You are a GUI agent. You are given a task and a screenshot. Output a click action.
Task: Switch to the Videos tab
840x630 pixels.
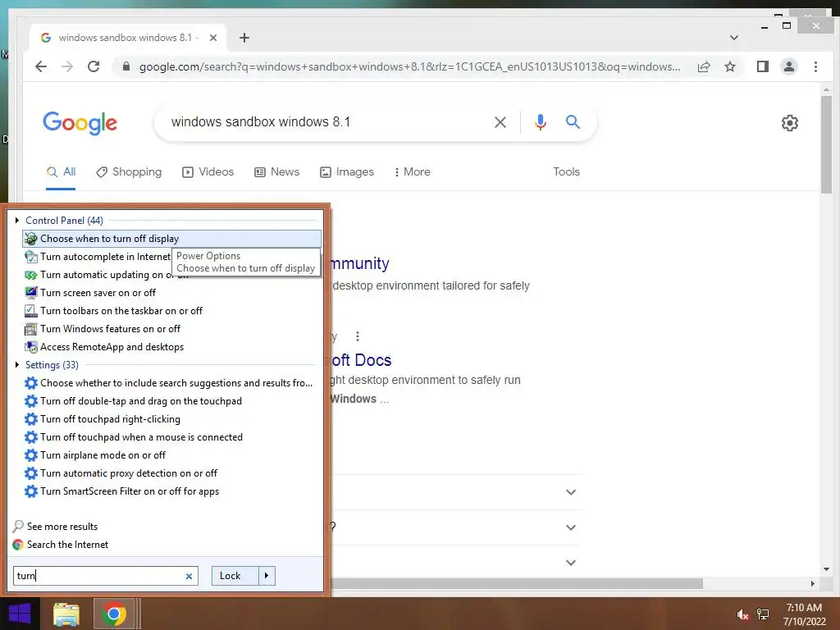[208, 172]
